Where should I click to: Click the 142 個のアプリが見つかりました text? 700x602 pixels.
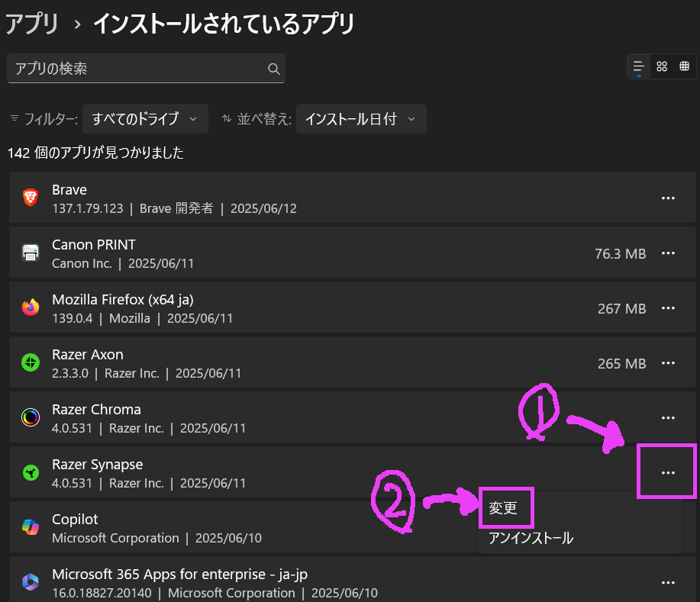coord(95,153)
